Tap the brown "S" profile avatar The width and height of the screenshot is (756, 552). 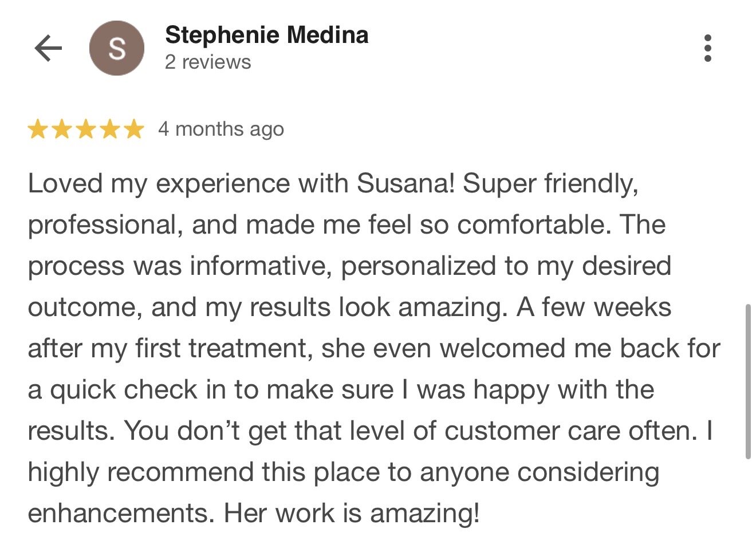(117, 48)
